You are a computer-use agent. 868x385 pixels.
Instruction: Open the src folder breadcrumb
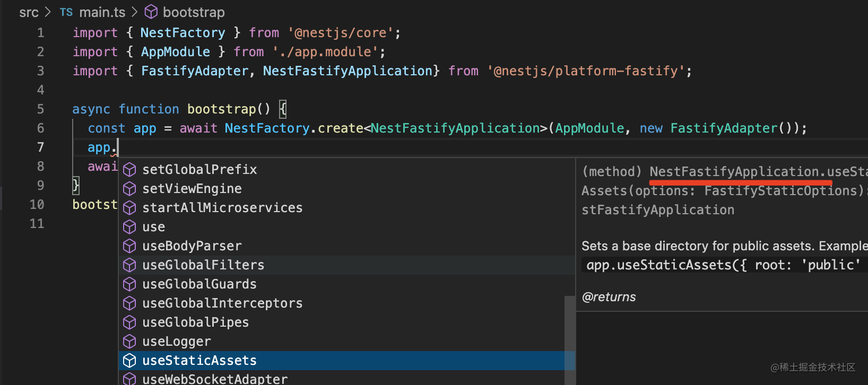click(x=29, y=12)
